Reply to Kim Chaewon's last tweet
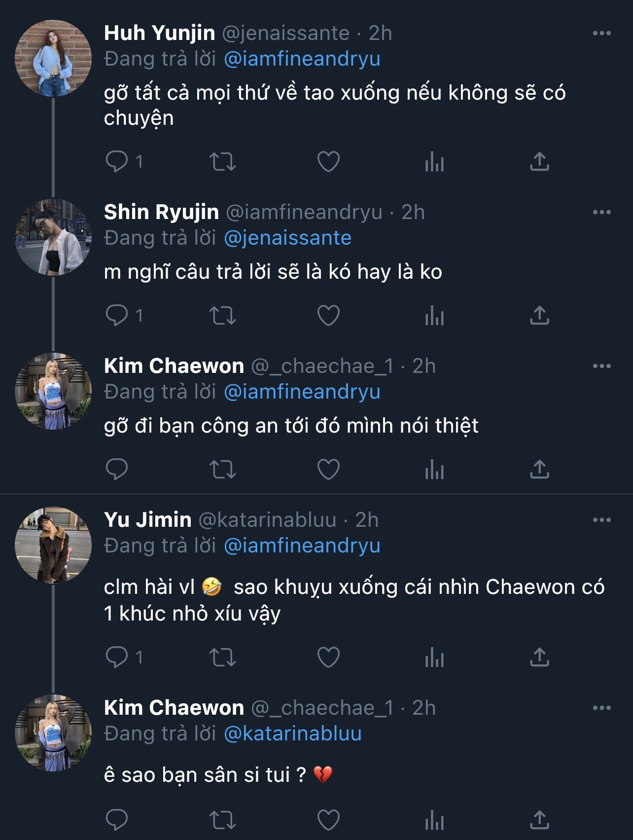This screenshot has height=840, width=633. coord(117,820)
